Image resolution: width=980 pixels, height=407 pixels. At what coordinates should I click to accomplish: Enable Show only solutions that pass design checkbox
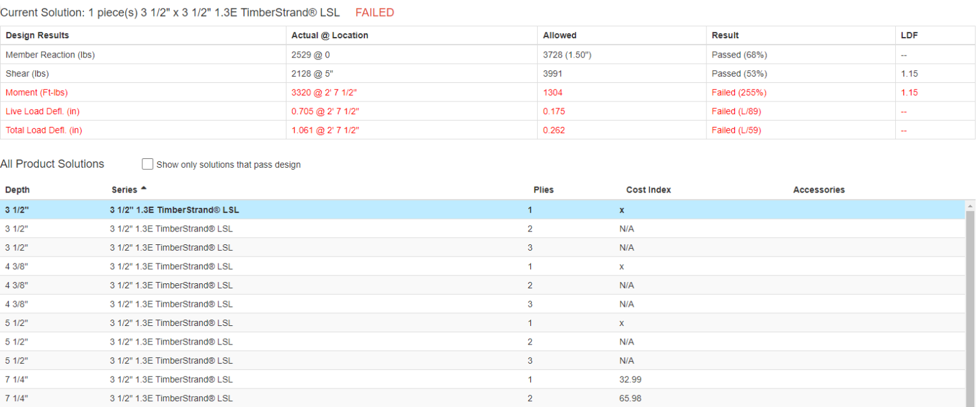pos(147,165)
